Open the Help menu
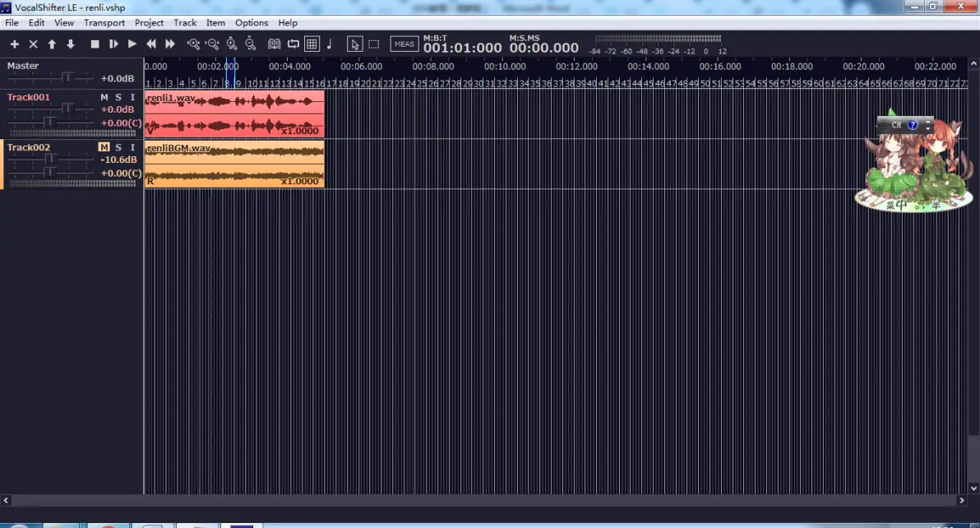The image size is (980, 528). pos(288,22)
